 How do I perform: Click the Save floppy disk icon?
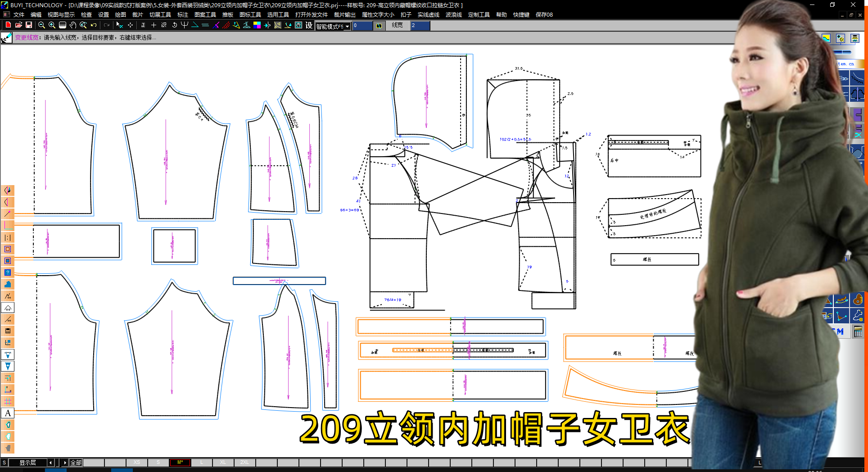[29, 25]
